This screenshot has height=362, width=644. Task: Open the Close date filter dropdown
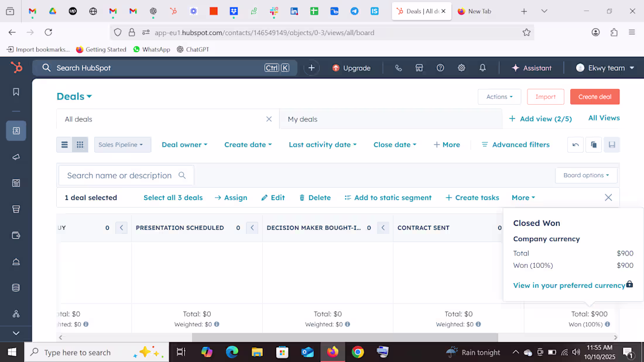(x=395, y=144)
